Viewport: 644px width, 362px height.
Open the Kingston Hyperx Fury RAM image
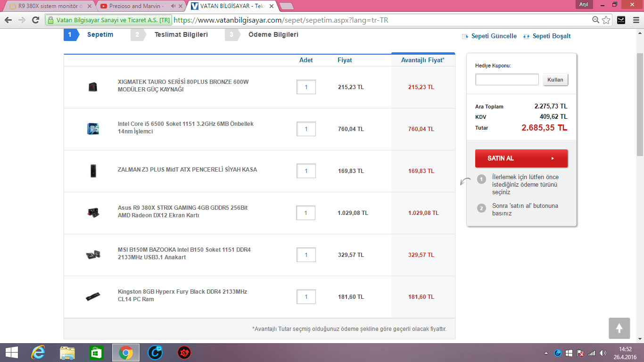pyautogui.click(x=93, y=296)
